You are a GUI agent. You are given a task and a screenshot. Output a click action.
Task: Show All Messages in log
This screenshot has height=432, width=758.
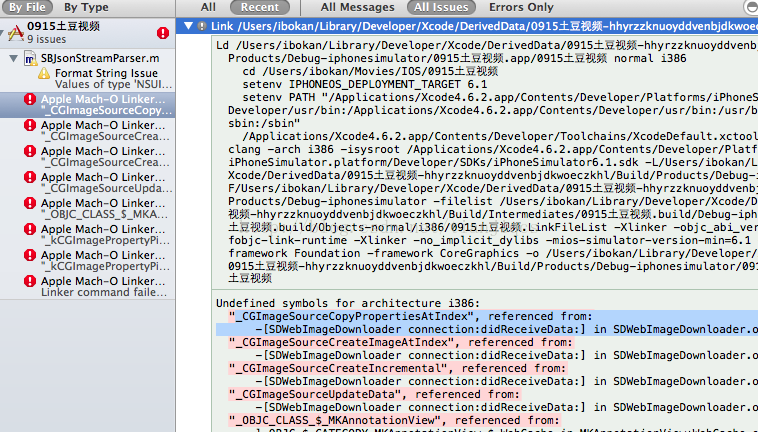(357, 7)
